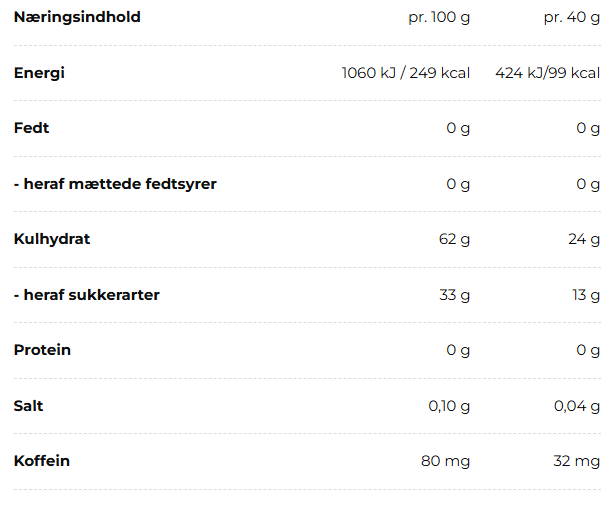The height and width of the screenshot is (506, 615).
Task: Select the 33 g sugar value
Action: [x=454, y=295]
